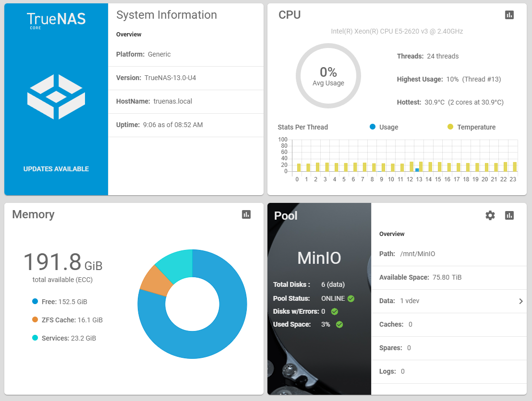This screenshot has height=401, width=532.
Task: Select Version TrueNAS-13.0-U4 text
Action: (156, 78)
